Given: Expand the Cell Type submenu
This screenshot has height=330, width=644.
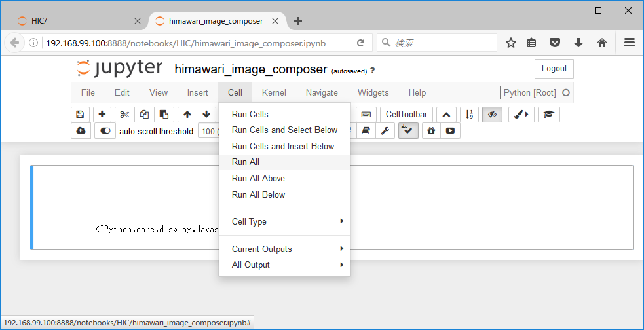Looking at the screenshot, I should tap(284, 222).
